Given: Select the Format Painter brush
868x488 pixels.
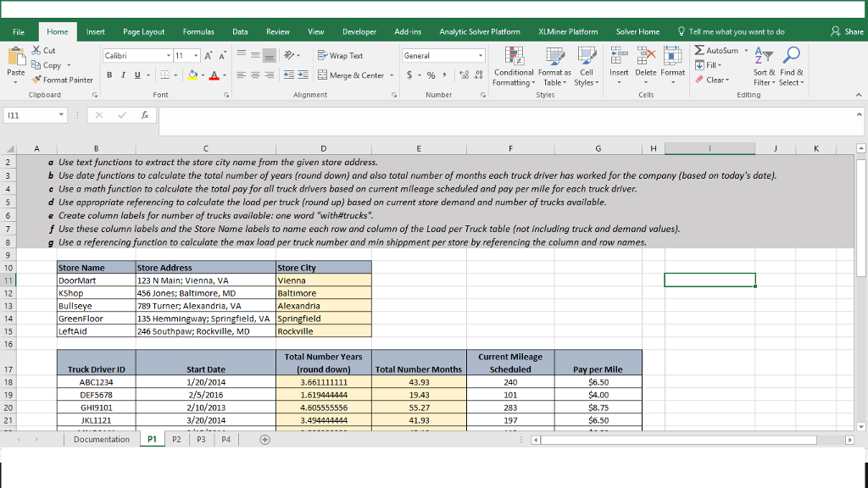Looking at the screenshot, I should (x=36, y=80).
